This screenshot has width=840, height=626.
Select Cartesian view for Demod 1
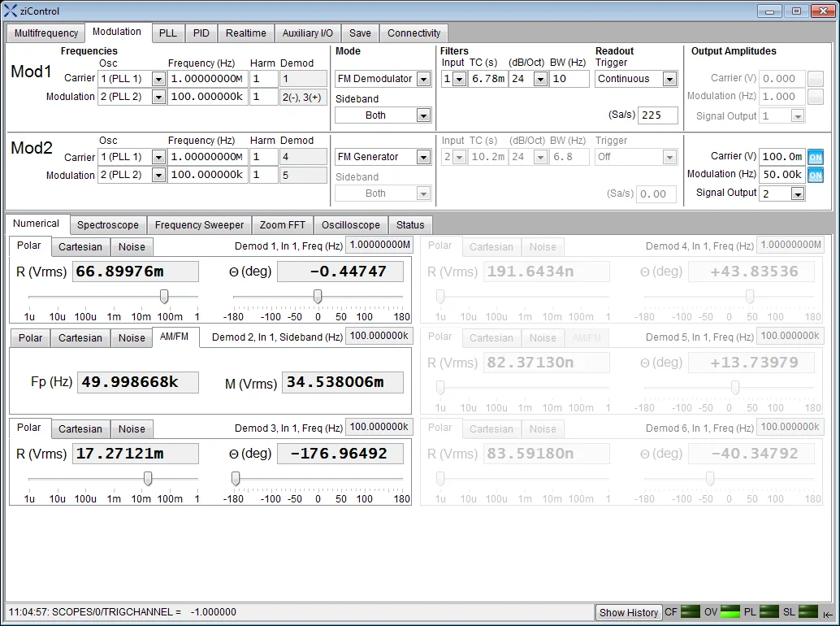(x=80, y=247)
